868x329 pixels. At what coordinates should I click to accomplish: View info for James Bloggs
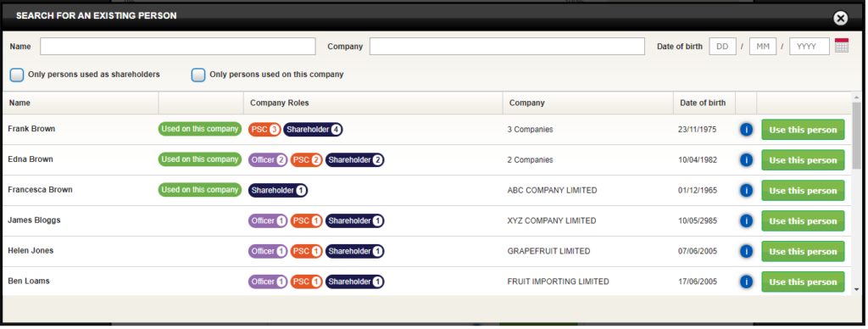point(746,221)
